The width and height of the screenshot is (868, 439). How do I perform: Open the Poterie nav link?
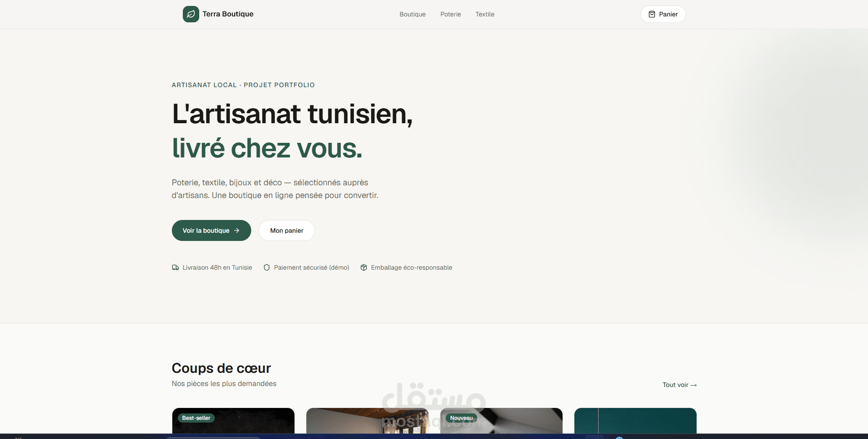coord(450,14)
